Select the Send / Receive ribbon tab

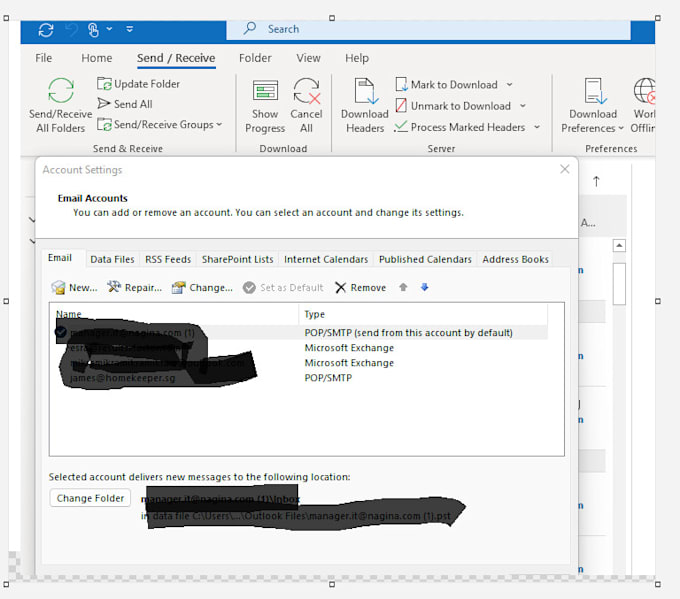click(x=176, y=58)
